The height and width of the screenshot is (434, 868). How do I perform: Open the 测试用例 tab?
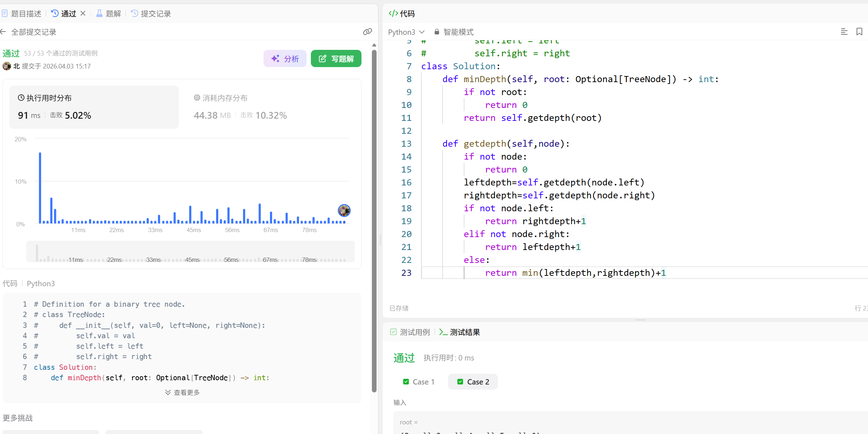pyautogui.click(x=410, y=332)
